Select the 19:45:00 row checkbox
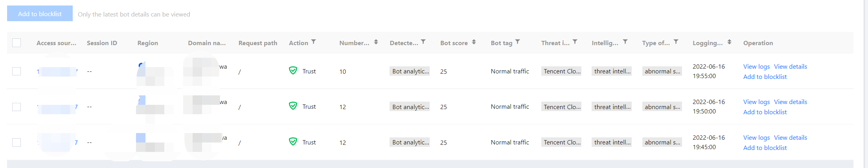This screenshot has height=168, width=868. tap(17, 142)
